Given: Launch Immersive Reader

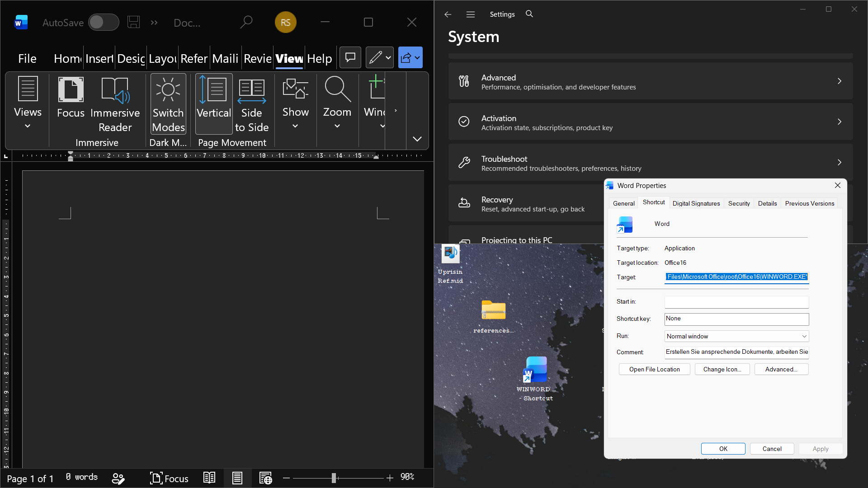Looking at the screenshot, I should tap(115, 105).
